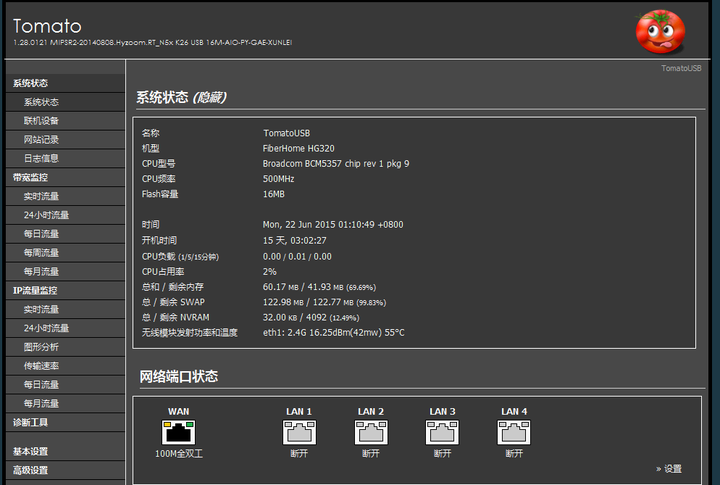Viewport: 720px width, 485px height.
Task: Click the LAN 2 port icon
Action: pos(371,432)
